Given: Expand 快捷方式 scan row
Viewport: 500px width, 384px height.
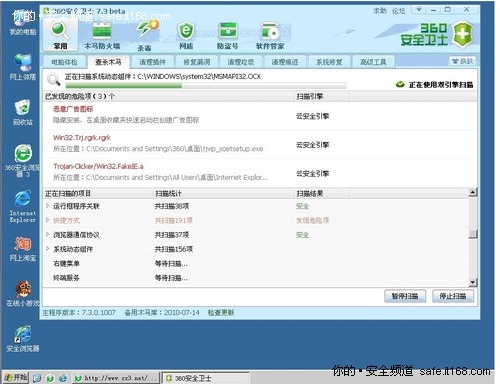Looking at the screenshot, I should click(x=47, y=220).
